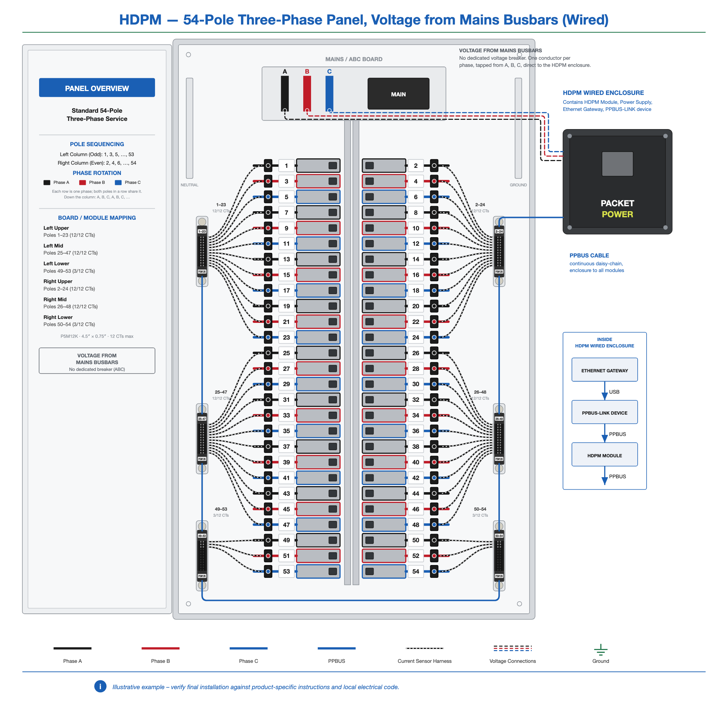Click the "Left Upper" mapping entry
Screen dimensions: 728x703
[69, 231]
